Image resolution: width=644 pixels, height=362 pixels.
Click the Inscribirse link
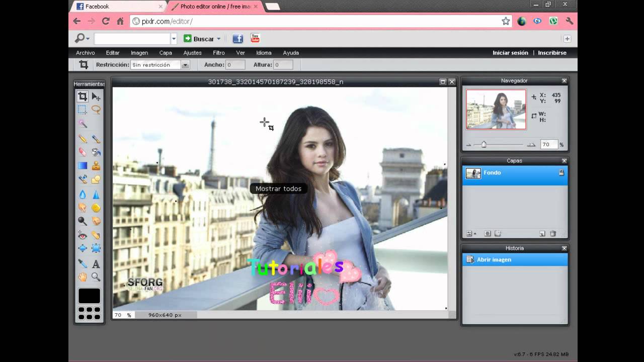pos(552,53)
